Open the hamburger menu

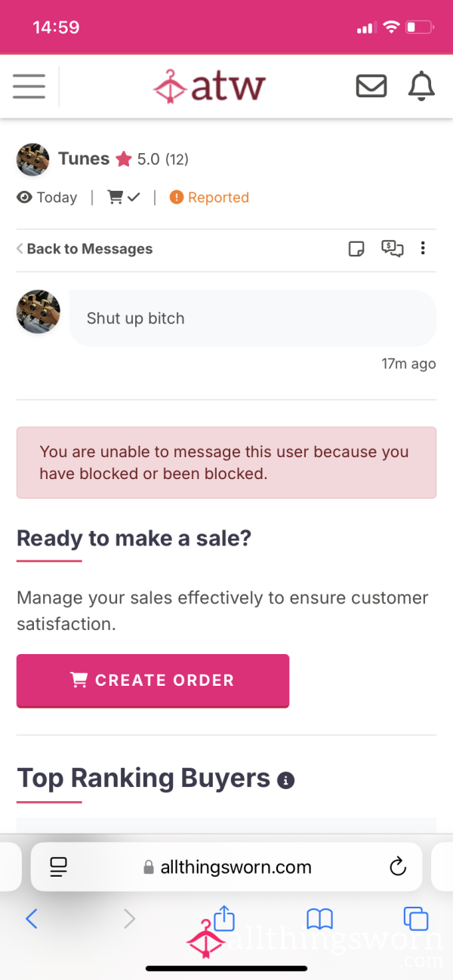tap(29, 86)
